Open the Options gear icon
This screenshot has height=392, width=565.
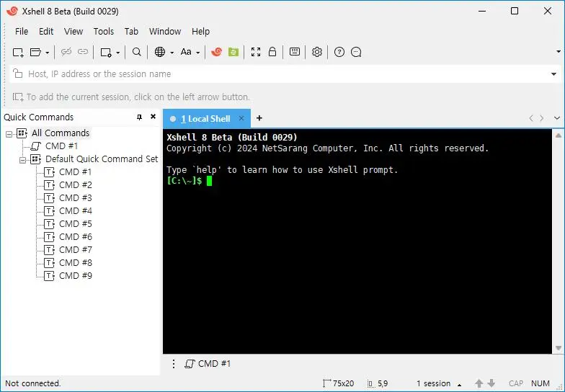tap(317, 52)
